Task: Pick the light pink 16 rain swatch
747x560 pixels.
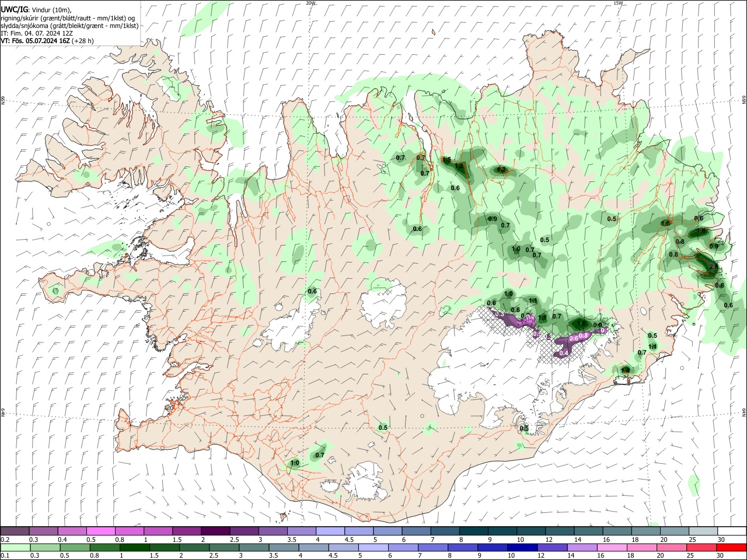Action: 612,548
